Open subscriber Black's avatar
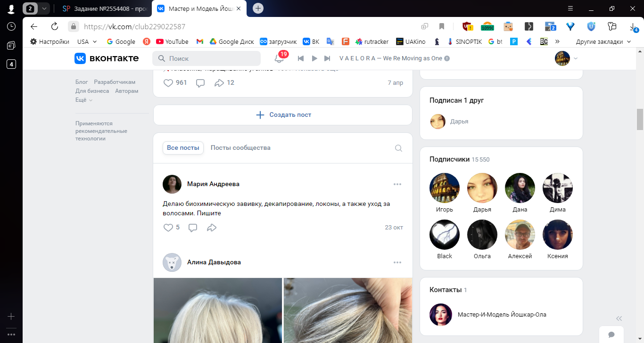The height and width of the screenshot is (343, 644). click(x=445, y=235)
